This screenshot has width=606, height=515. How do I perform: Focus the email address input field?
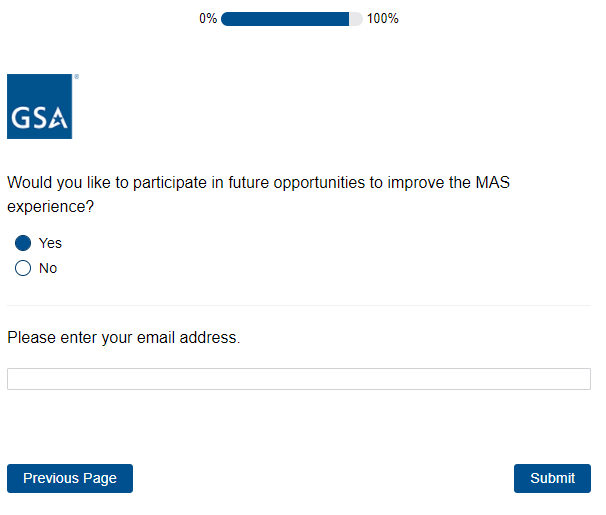pos(298,379)
